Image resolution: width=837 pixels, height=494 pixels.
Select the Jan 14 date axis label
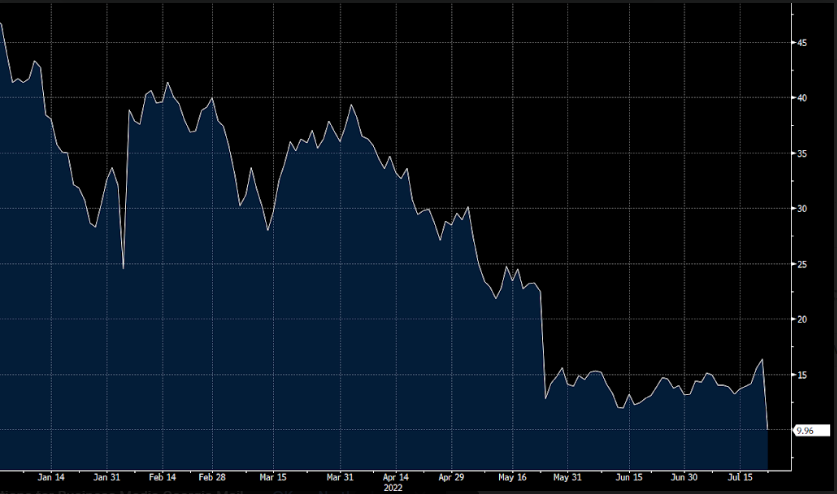click(x=52, y=477)
